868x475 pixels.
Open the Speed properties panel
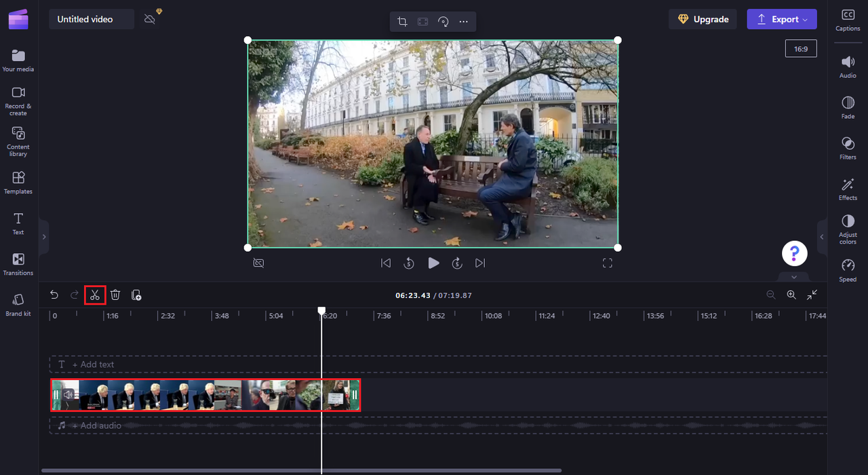point(848,270)
